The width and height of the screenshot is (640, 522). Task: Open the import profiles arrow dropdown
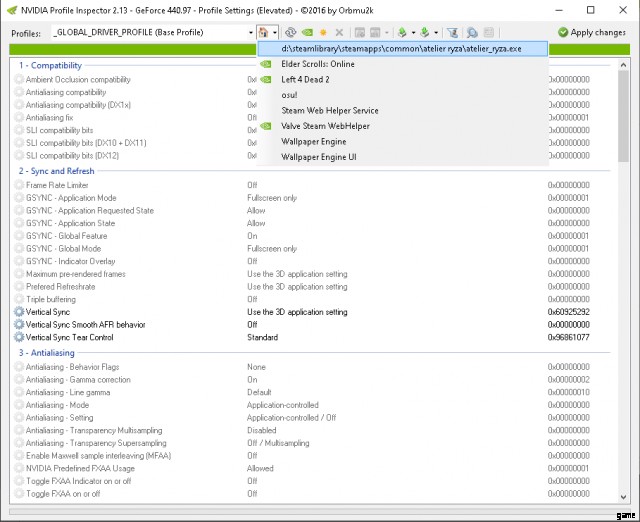436,33
